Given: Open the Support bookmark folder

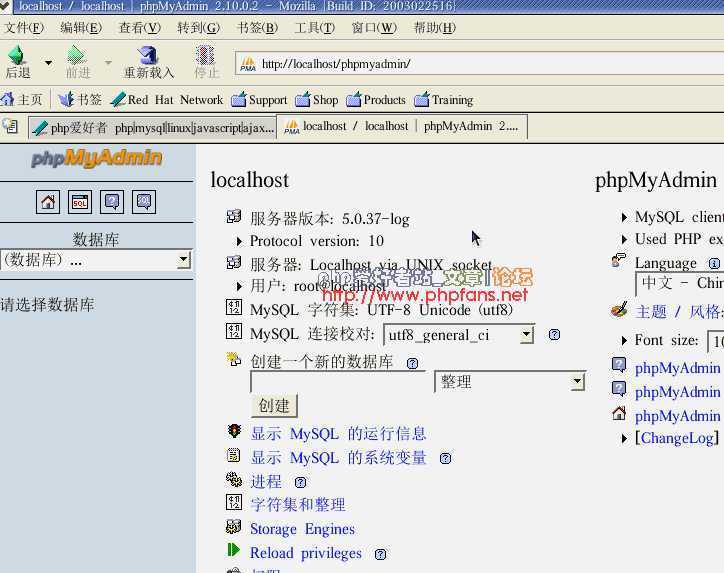Looking at the screenshot, I should [x=259, y=99].
